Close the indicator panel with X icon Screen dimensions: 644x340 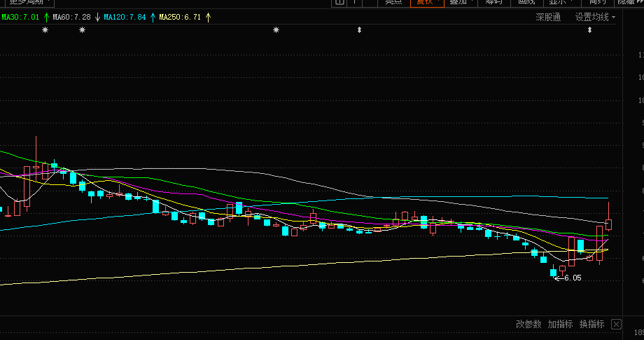point(616,324)
